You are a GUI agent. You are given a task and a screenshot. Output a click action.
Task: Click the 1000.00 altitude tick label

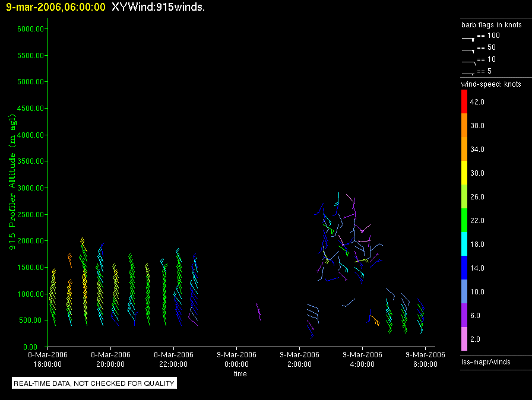point(30,294)
